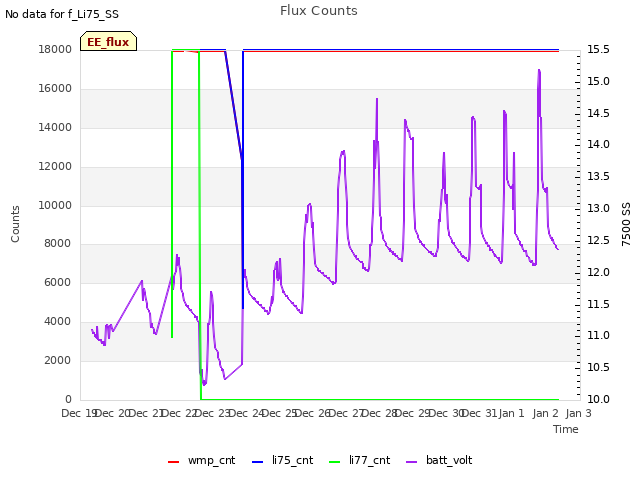Click the 2000 tick on Counts axis

(x=58, y=360)
